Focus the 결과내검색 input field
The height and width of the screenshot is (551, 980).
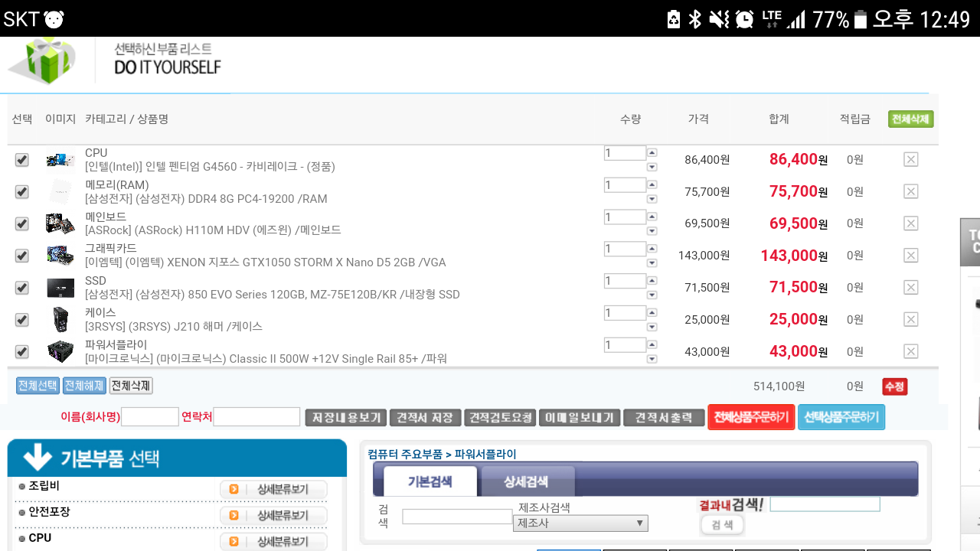[x=825, y=504]
